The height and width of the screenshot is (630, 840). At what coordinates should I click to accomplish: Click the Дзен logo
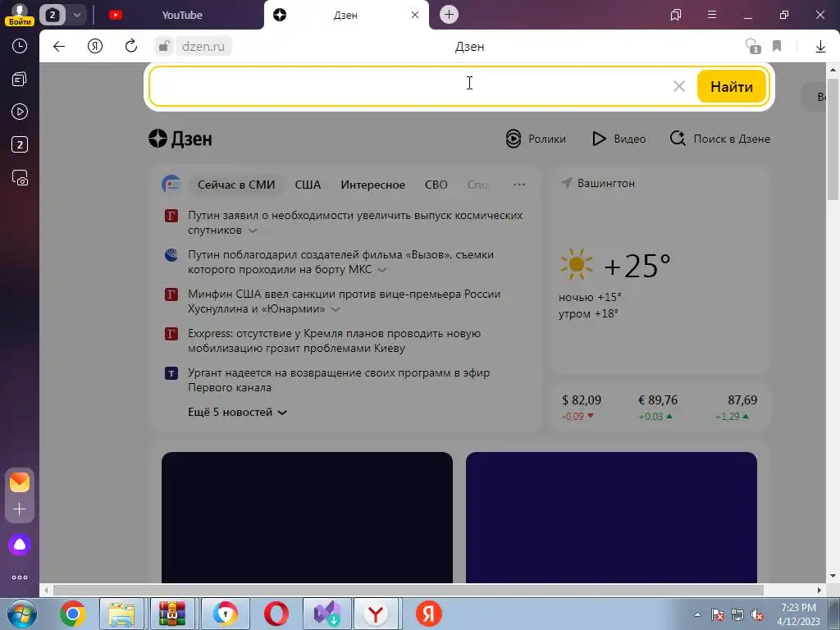[x=180, y=138]
